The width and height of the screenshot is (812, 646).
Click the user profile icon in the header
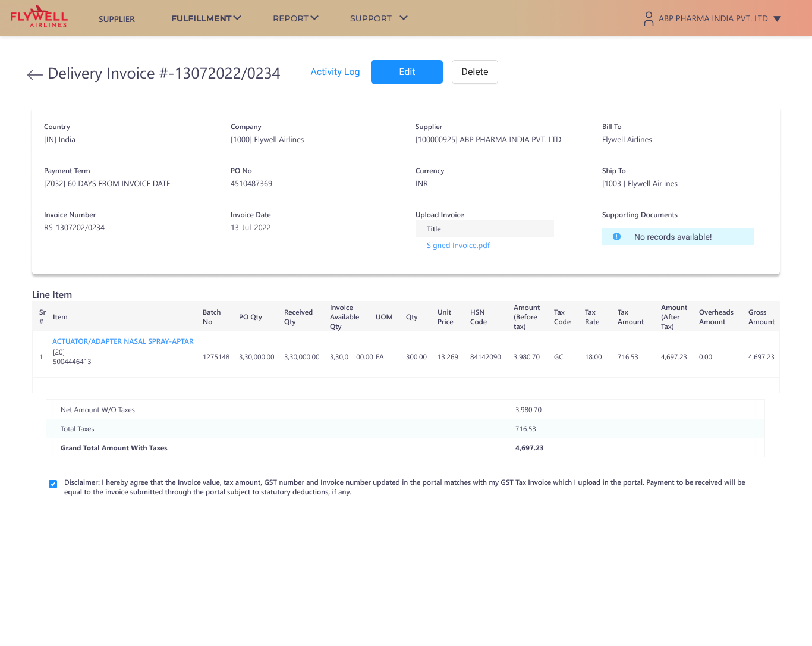click(x=648, y=18)
